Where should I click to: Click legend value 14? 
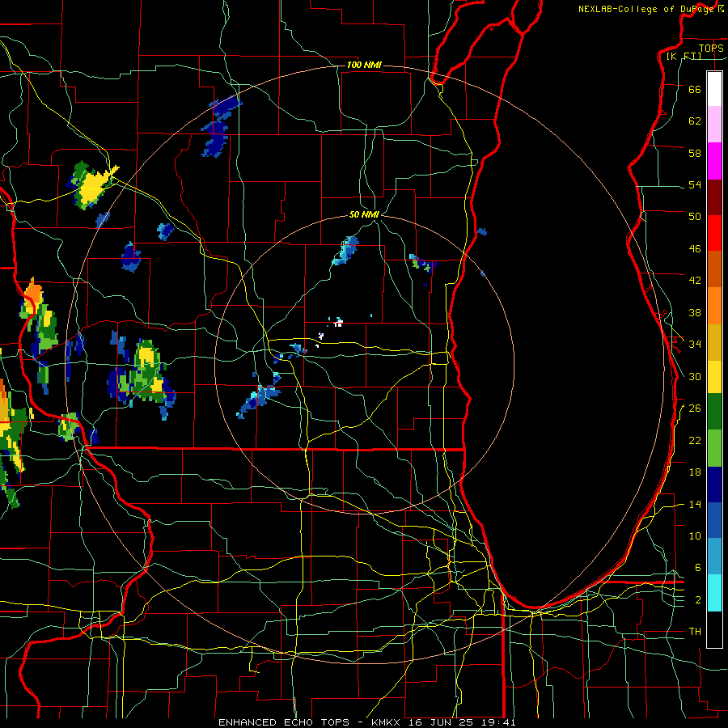[695, 504]
